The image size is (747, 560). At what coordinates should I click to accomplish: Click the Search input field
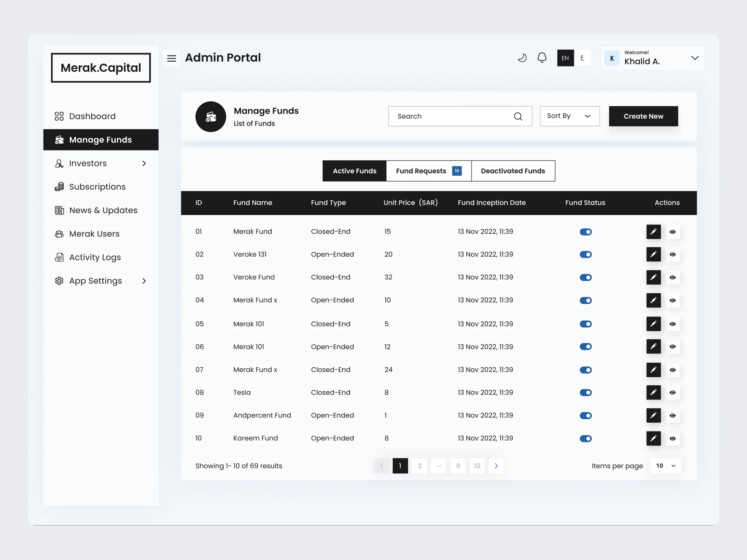click(460, 116)
